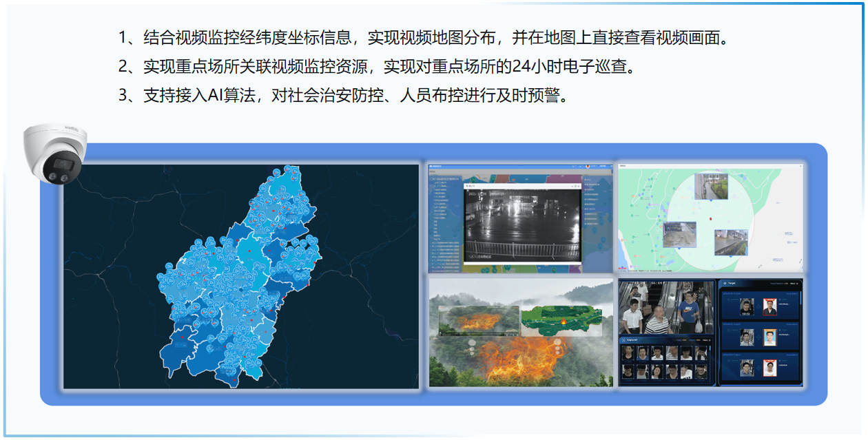868x440 pixels.
Task: Close the night video popup window
Action: coord(577,186)
